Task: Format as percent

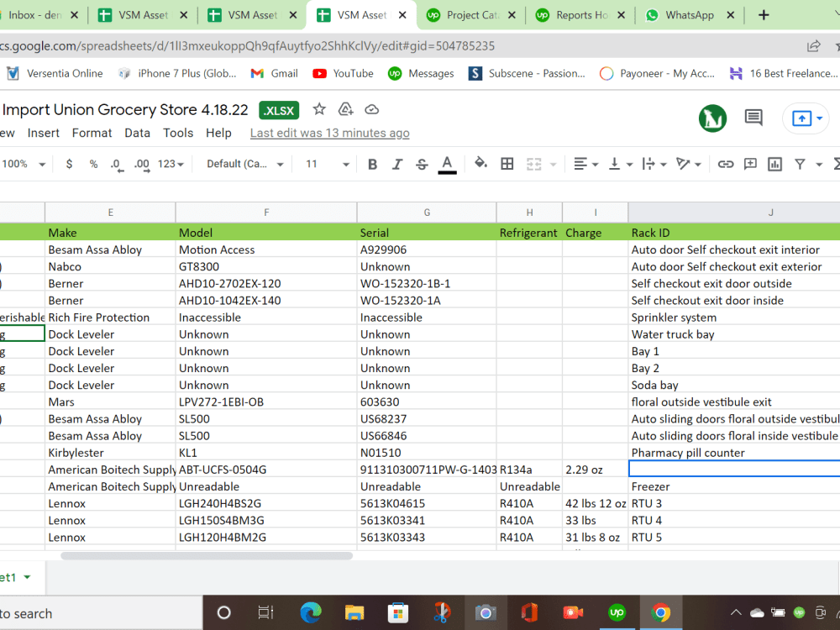Action: pyautogui.click(x=93, y=164)
